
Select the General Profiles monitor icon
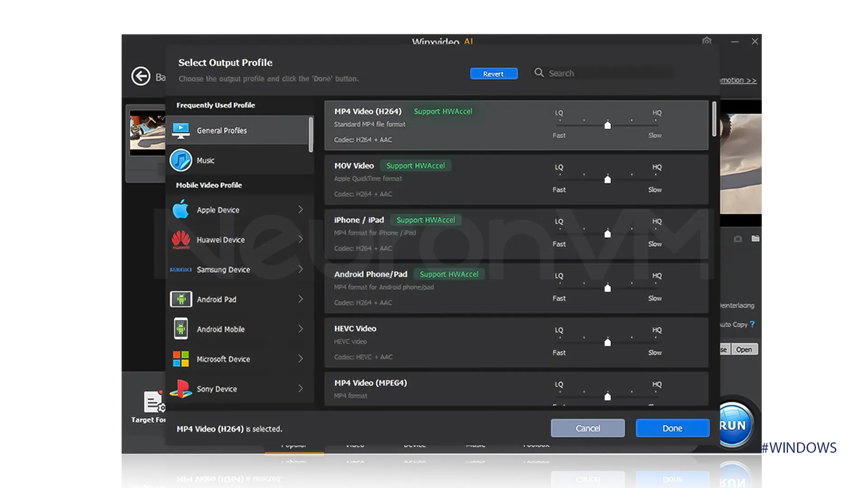click(x=181, y=131)
